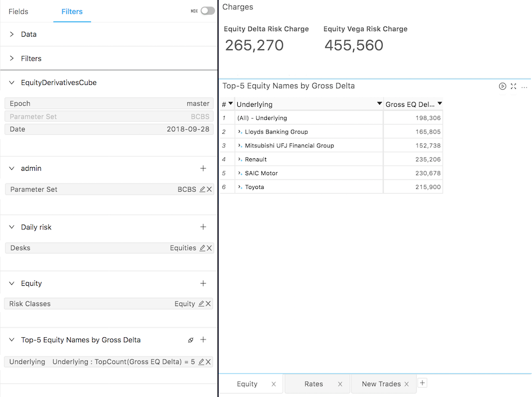Image resolution: width=532 pixels, height=397 pixels.
Task: Add a new dashboard page tab
Action: click(422, 383)
